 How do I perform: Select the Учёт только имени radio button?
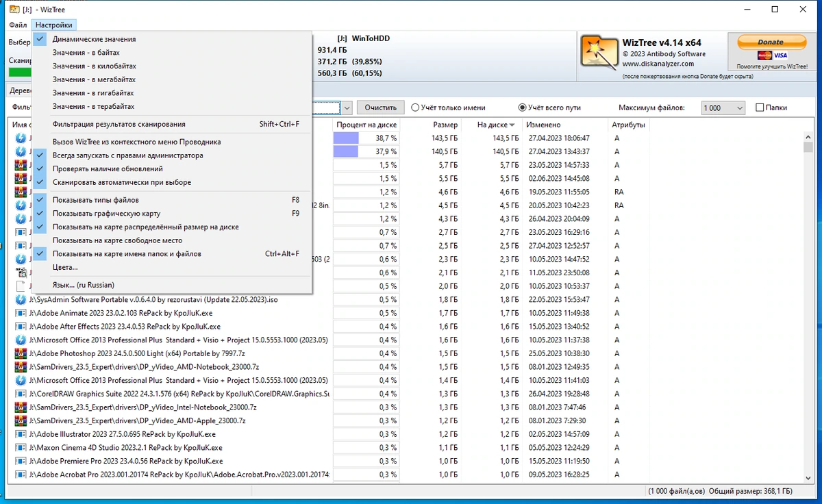click(415, 108)
